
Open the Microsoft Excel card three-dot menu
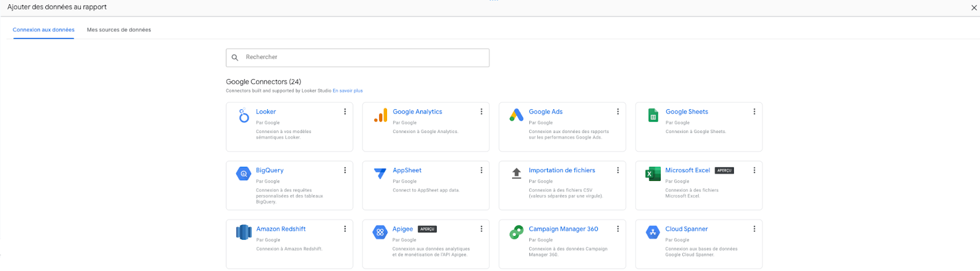tap(755, 170)
